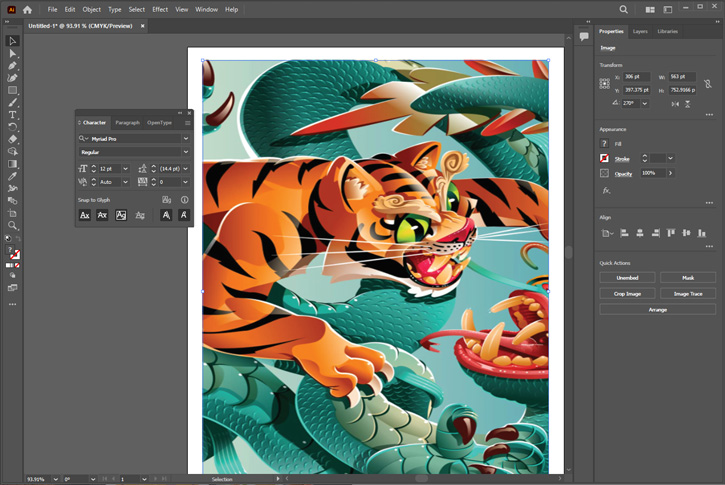Open the 12 pt font size dropdown
Viewport: 725px width, 485px height.
[x=125, y=169]
